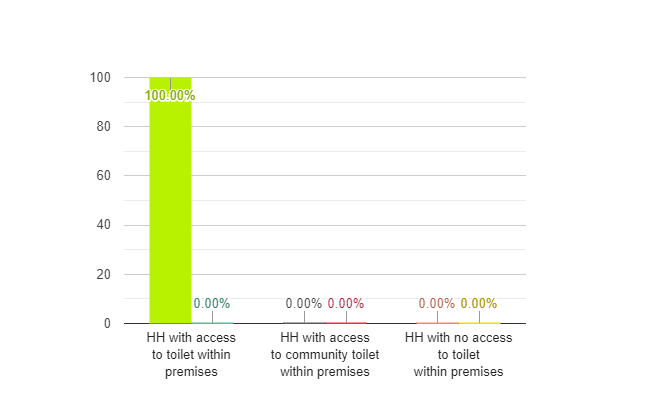
Task: Select the green 100.00% data label
Action: (x=170, y=95)
